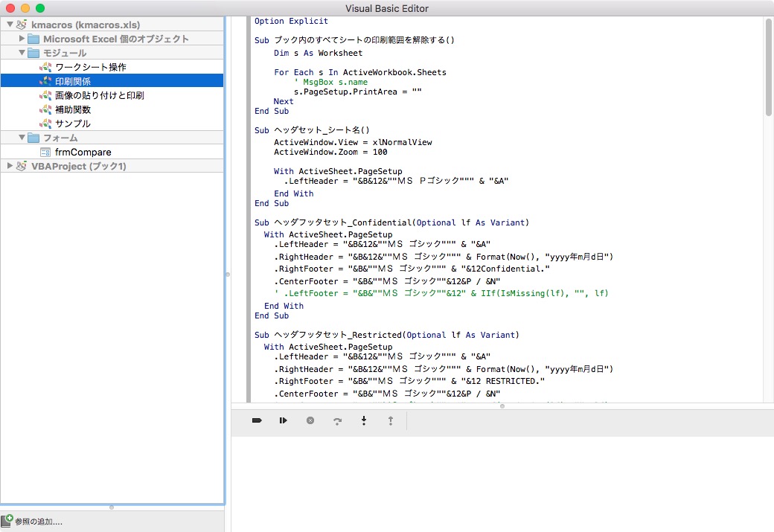Open the 補助関数 module

coord(112,109)
